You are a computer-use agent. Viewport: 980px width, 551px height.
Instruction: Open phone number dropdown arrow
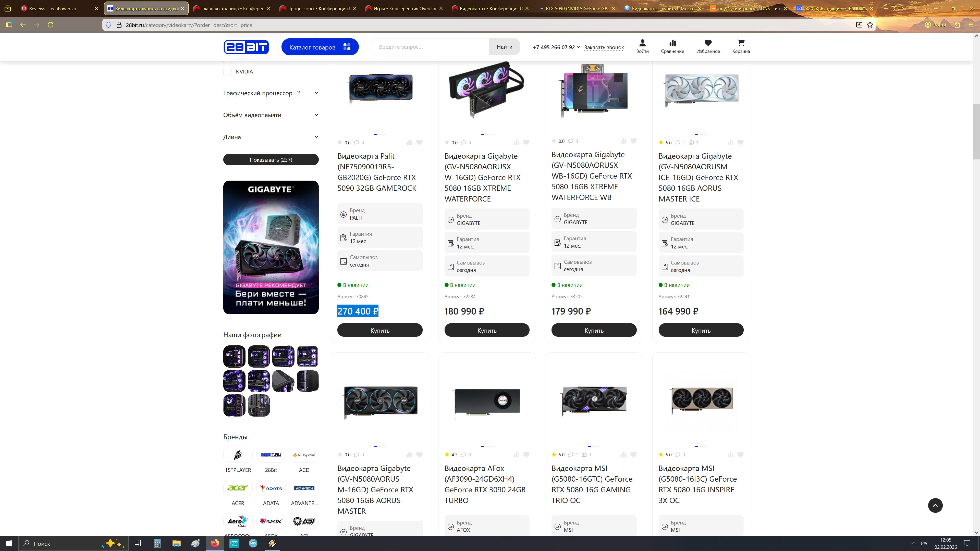click(x=578, y=47)
